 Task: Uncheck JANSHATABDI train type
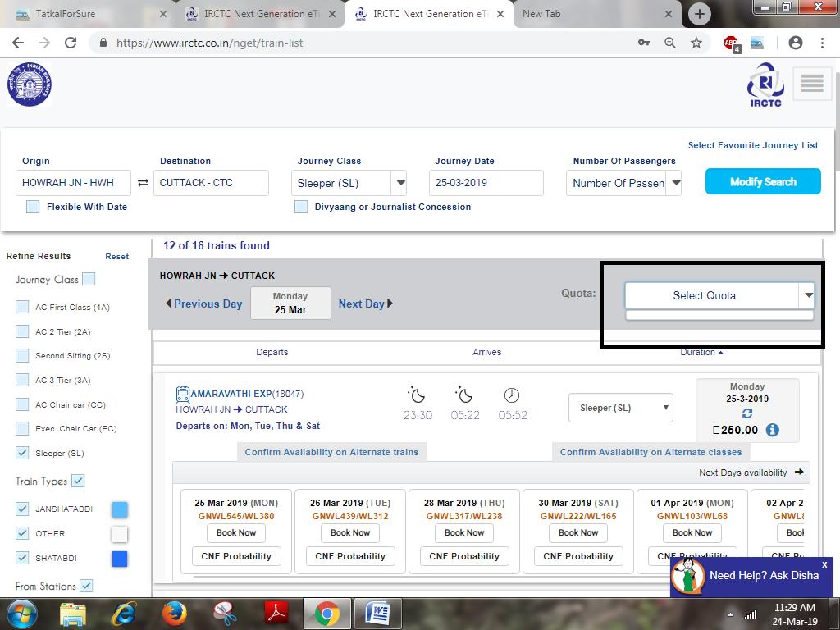click(x=22, y=509)
